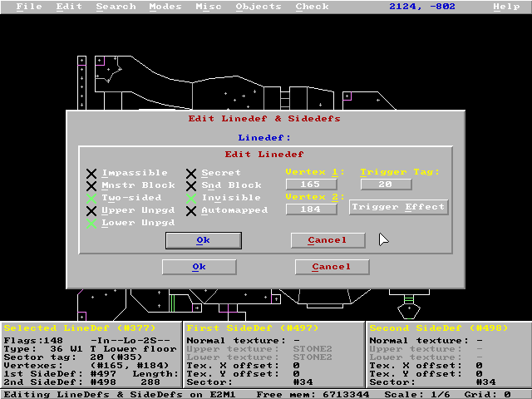Image resolution: width=532 pixels, height=399 pixels.
Task: Click the Sector tag: 20 (#35) line
Action: point(73,357)
